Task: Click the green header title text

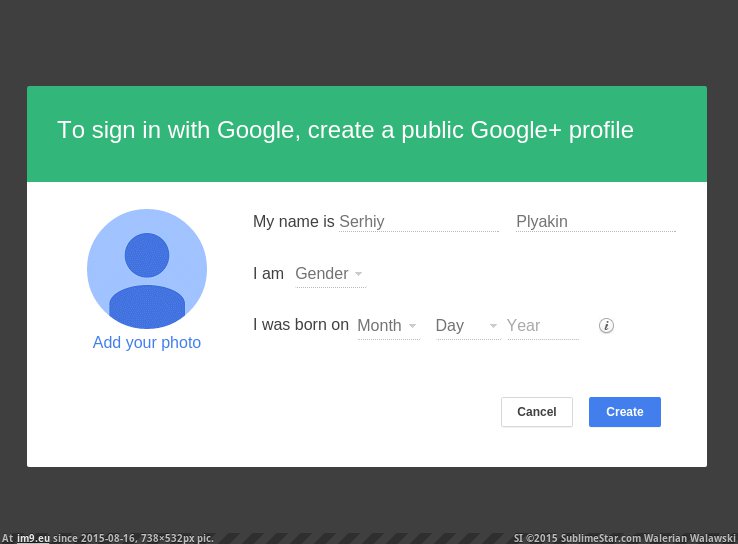Action: [345, 130]
